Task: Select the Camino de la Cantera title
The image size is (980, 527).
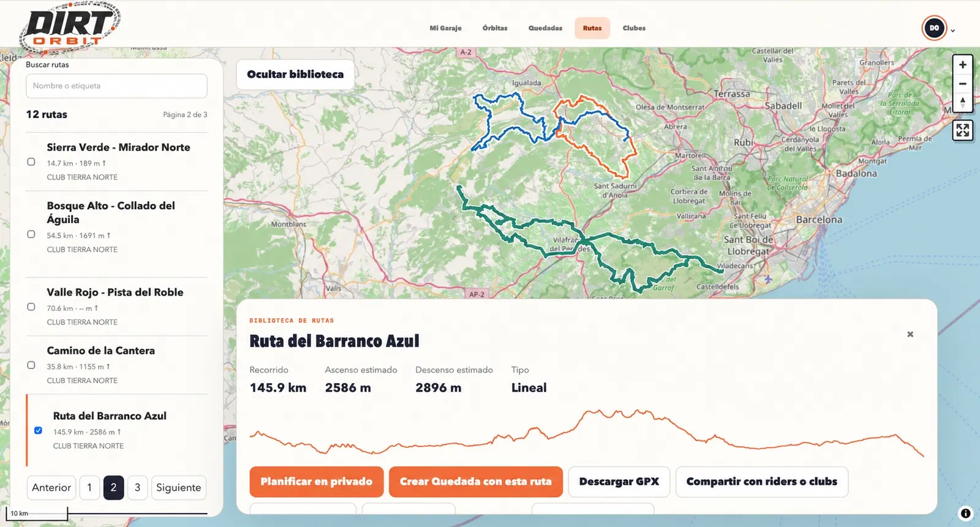Action: pos(101,351)
